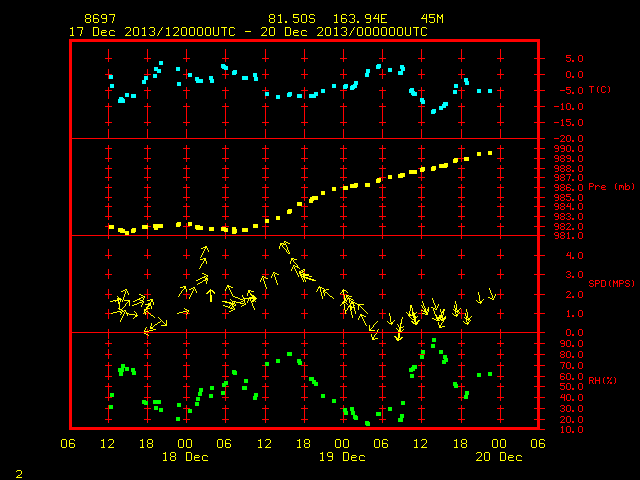Click the Pre (mb) pressure axis label

click(x=611, y=187)
